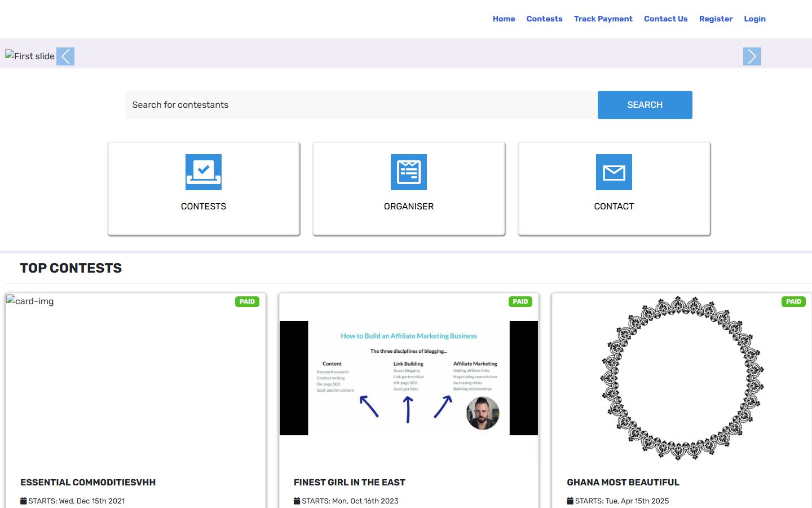
Task: Go to the Register page
Action: (716, 19)
